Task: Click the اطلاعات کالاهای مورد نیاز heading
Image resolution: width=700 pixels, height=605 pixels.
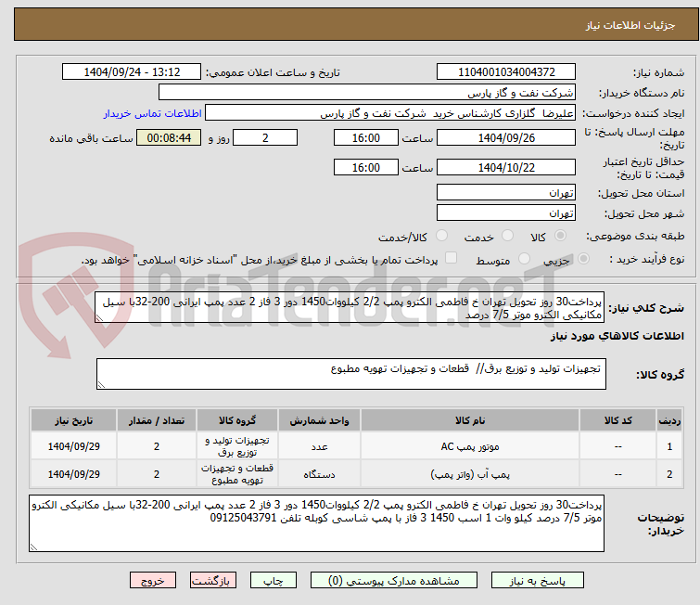Action: coord(617,336)
